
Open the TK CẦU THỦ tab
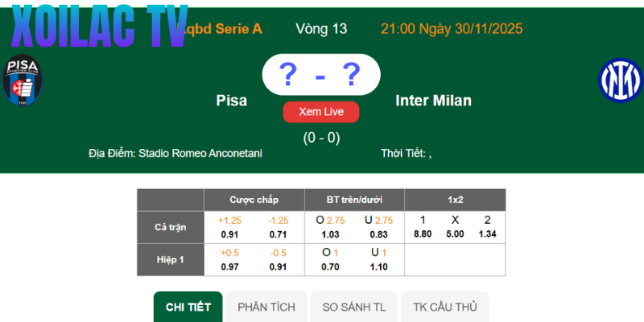click(445, 307)
